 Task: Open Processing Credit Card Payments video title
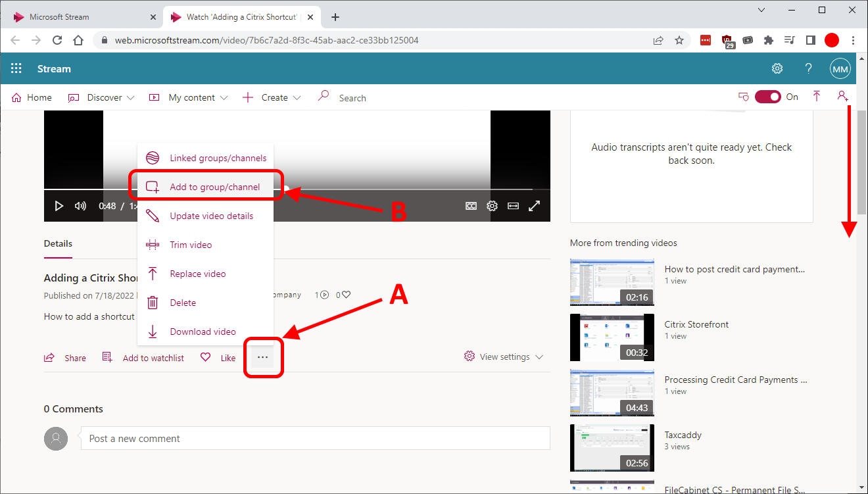pos(735,380)
